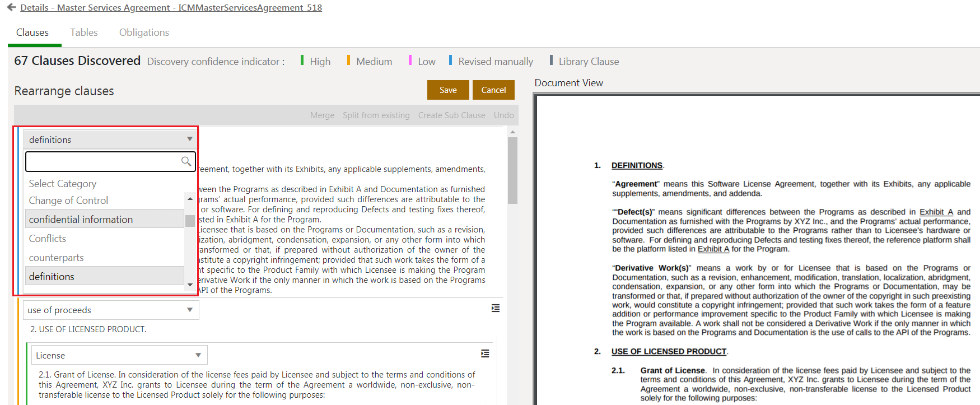Click clause list scroll-up arrow

click(512, 132)
